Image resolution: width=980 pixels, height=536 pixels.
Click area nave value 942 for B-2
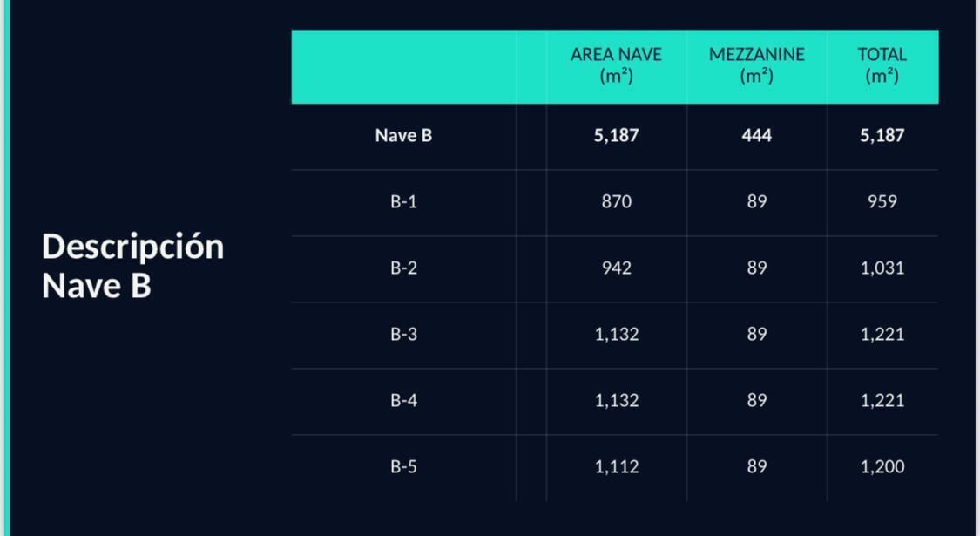click(616, 268)
